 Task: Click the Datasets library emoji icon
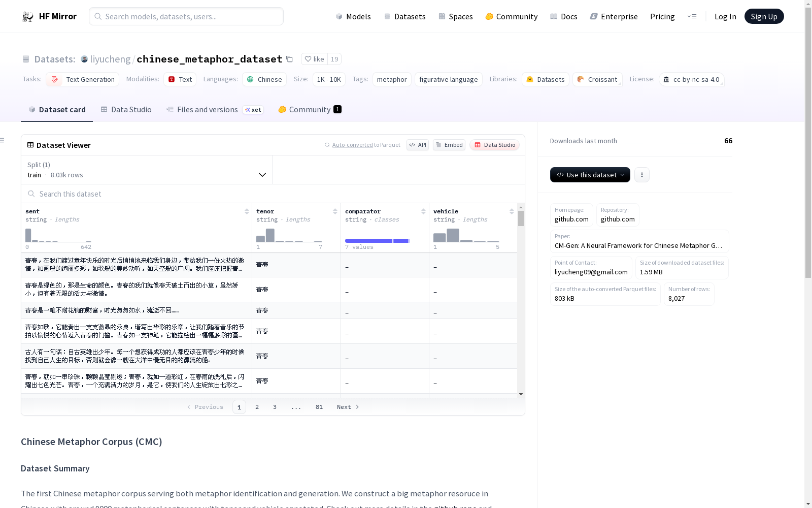530,79
